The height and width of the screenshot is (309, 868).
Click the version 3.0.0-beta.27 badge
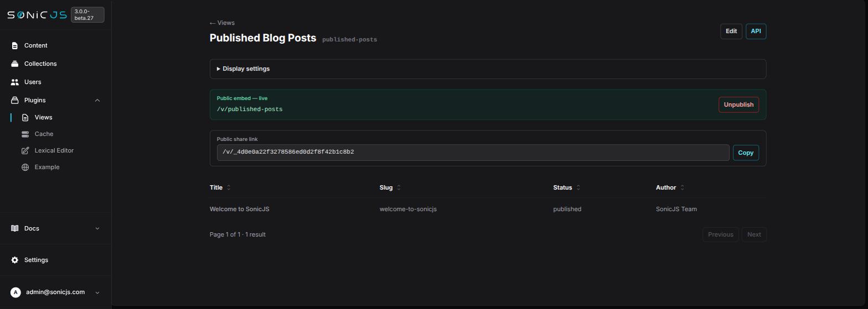(87, 15)
